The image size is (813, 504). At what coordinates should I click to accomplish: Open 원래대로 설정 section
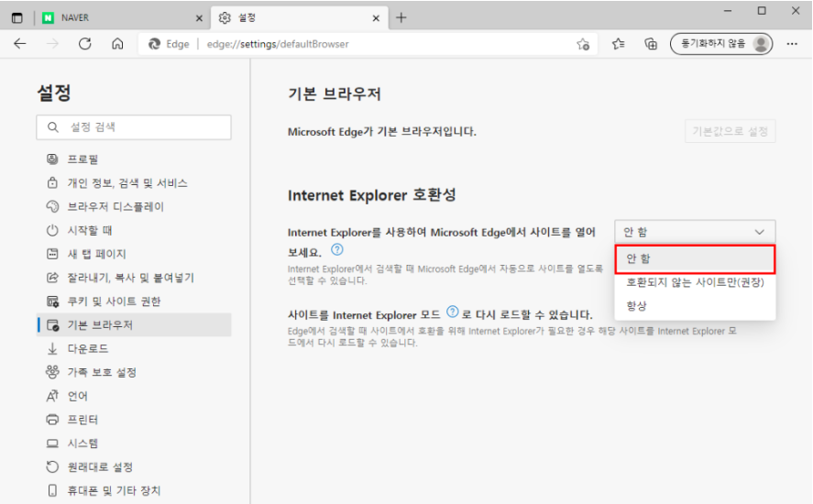pyautogui.click(x=134, y=466)
